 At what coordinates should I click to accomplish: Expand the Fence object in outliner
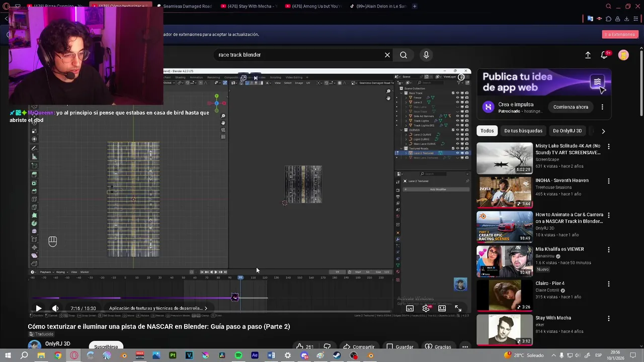[406, 98]
